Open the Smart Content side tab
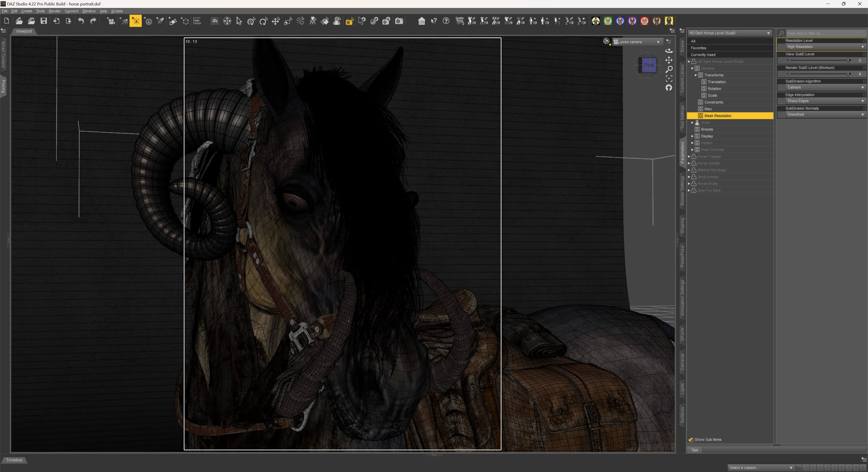Image resolution: width=868 pixels, height=472 pixels. pos(3,54)
